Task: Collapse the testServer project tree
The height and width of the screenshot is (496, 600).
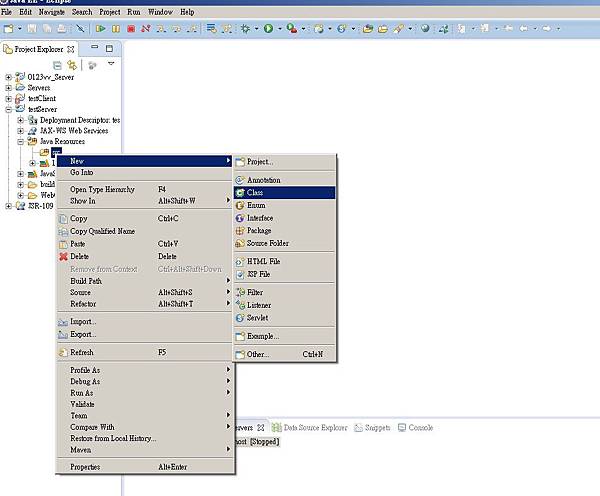Action: point(9,109)
